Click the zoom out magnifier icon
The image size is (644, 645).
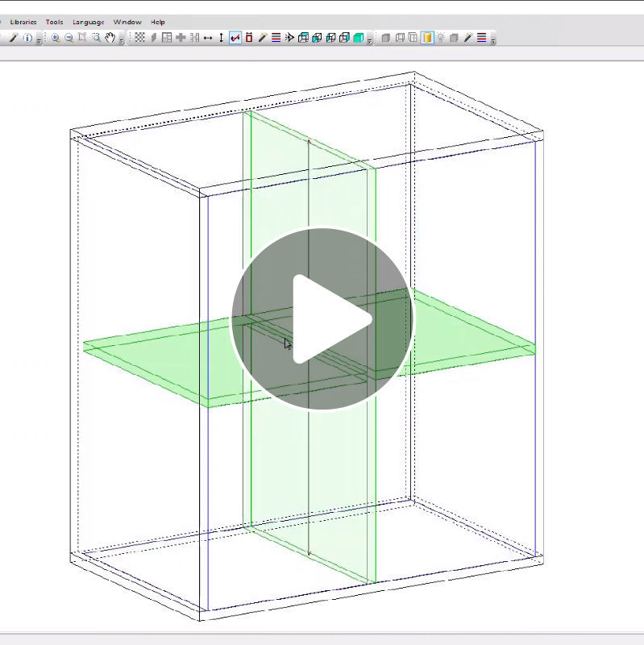point(69,38)
